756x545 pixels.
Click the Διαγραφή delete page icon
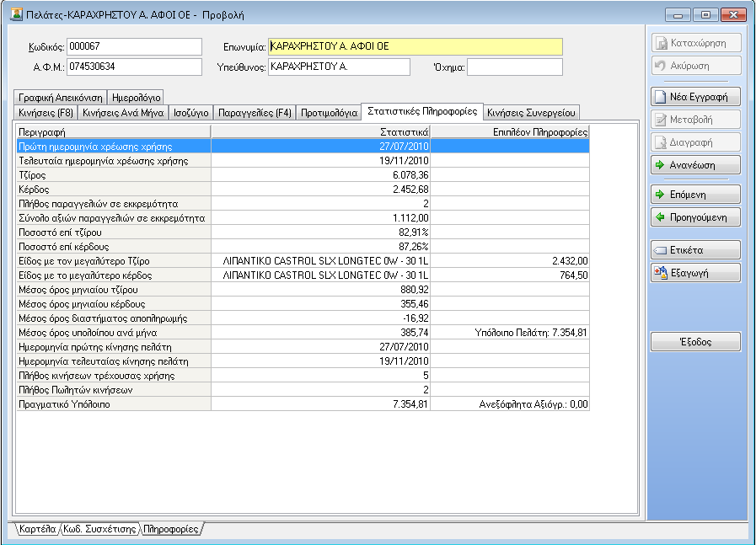pos(660,142)
